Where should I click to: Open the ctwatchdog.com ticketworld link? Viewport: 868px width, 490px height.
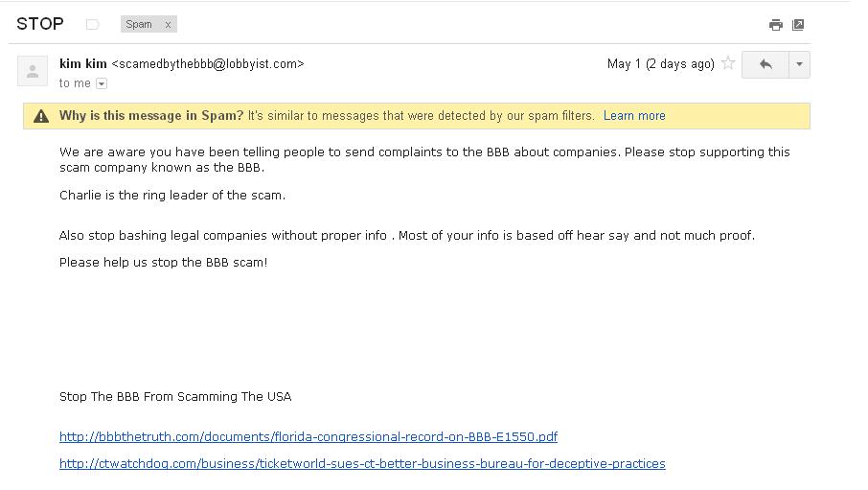(362, 464)
